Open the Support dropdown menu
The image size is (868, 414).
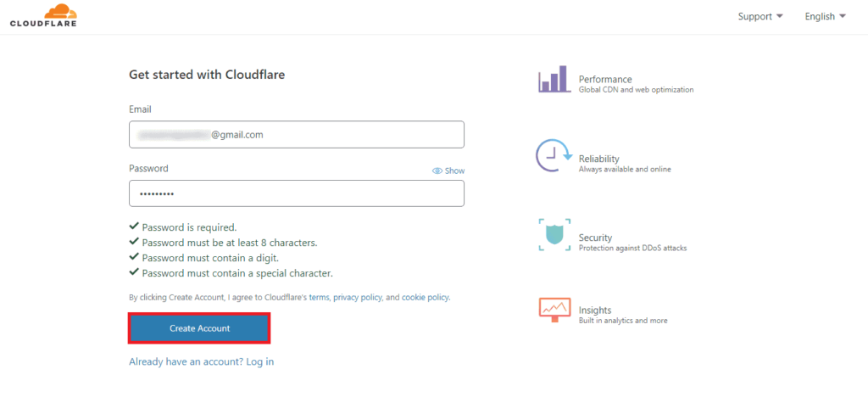coord(760,17)
